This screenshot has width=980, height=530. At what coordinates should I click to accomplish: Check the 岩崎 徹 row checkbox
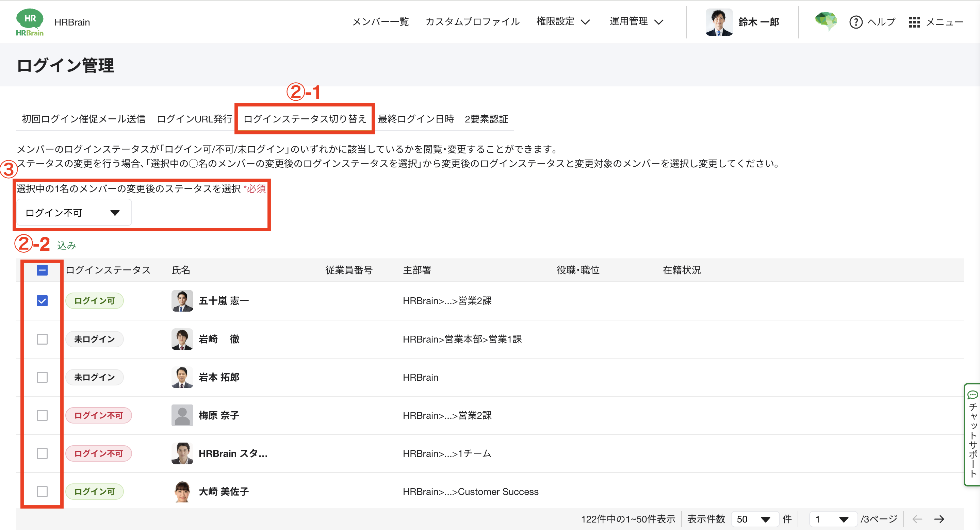pos(42,339)
